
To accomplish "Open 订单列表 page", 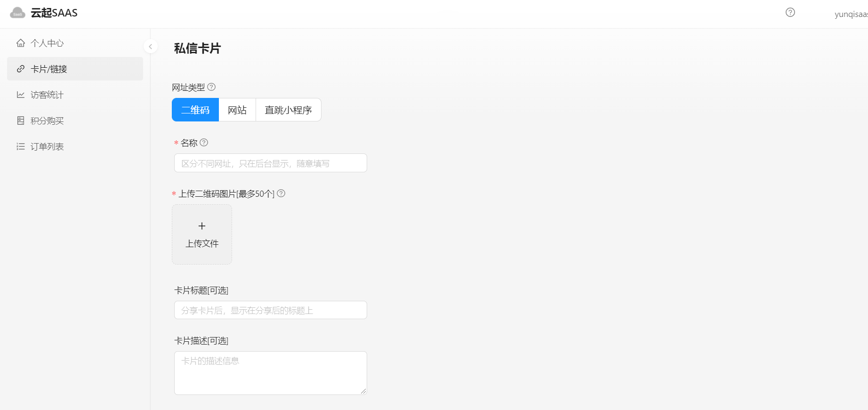I will [x=75, y=146].
